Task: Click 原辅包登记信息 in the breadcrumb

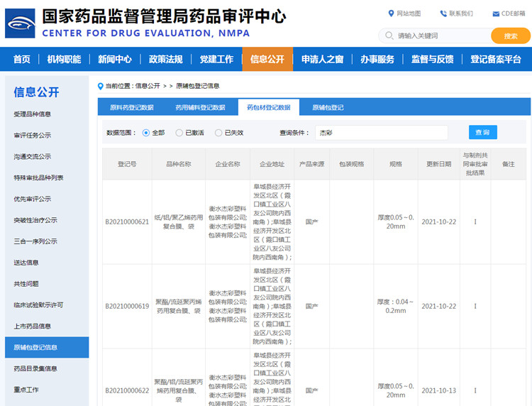Action: click(198, 86)
